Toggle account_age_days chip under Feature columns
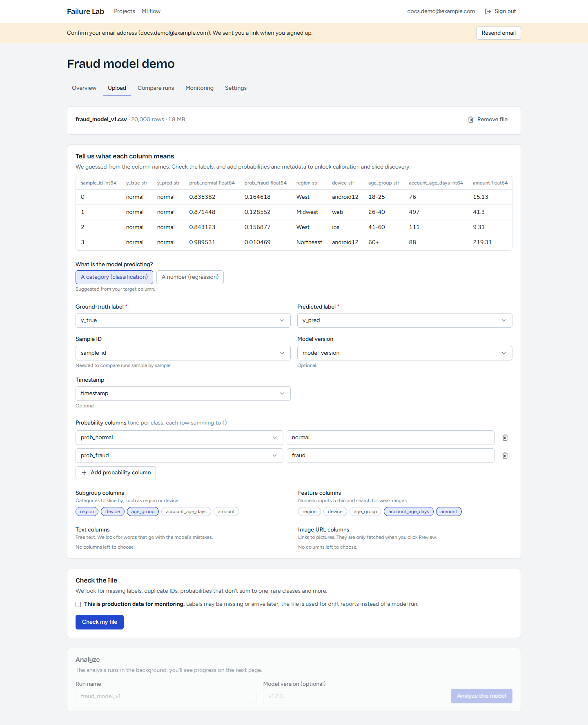The height and width of the screenshot is (725, 588). pos(409,512)
